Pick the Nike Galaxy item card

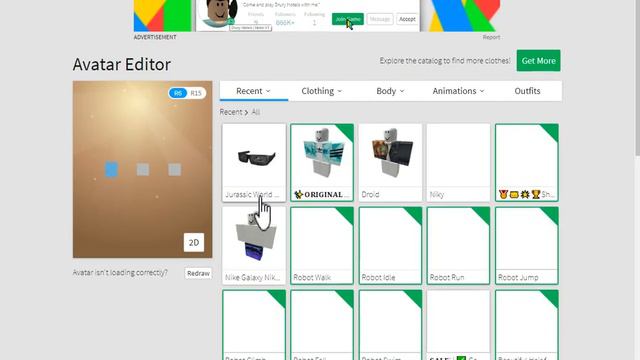tap(254, 245)
